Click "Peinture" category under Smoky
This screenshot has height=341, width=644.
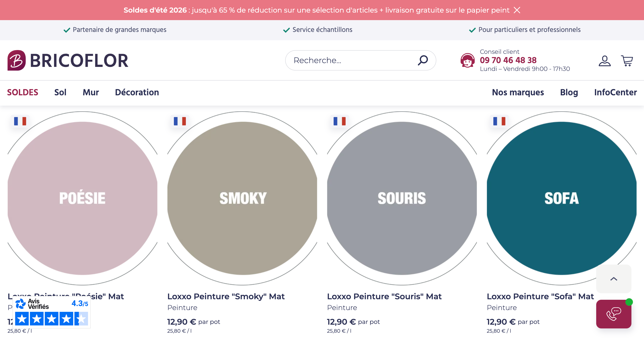click(x=182, y=308)
